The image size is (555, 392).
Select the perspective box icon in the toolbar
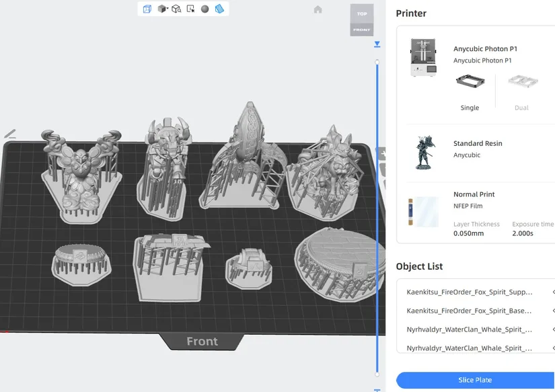coord(147,9)
